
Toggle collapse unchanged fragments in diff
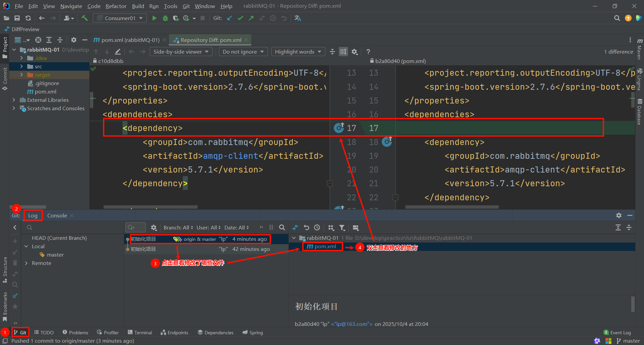(x=332, y=52)
